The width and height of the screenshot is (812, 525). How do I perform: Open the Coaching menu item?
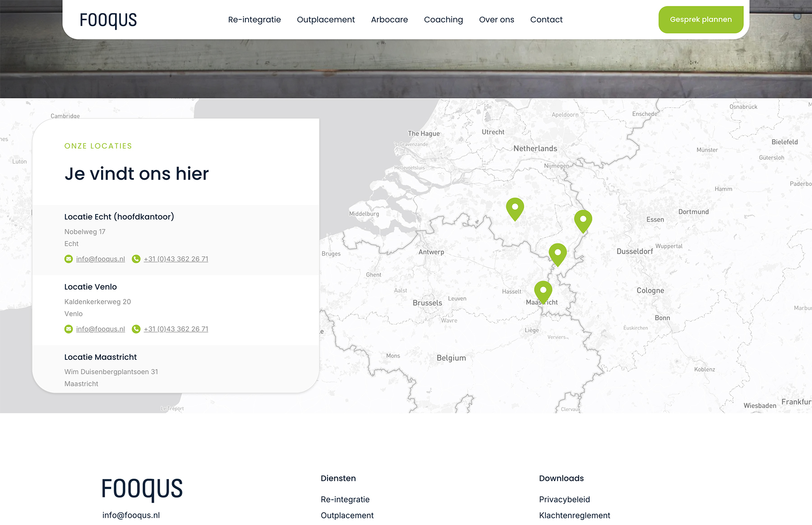pos(443,19)
